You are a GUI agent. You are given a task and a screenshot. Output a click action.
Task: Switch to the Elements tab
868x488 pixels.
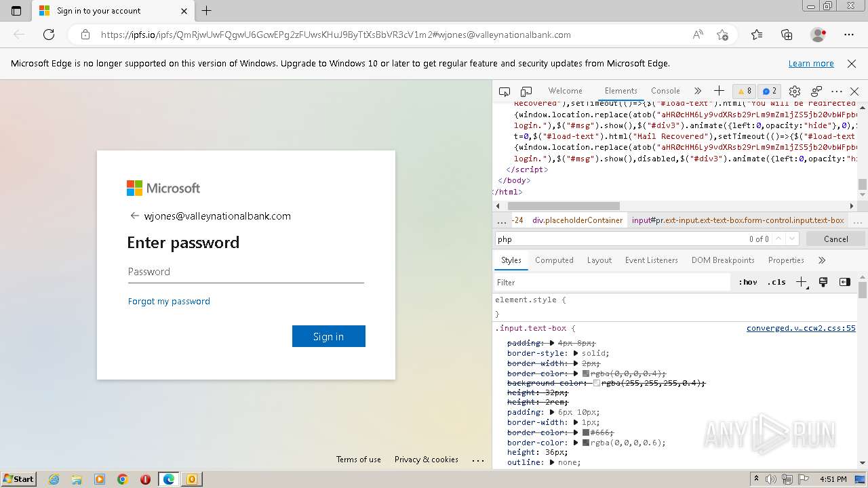[621, 91]
